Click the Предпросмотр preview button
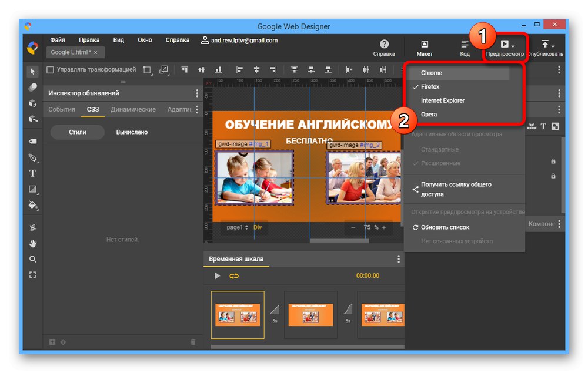The image size is (588, 373). click(x=505, y=48)
